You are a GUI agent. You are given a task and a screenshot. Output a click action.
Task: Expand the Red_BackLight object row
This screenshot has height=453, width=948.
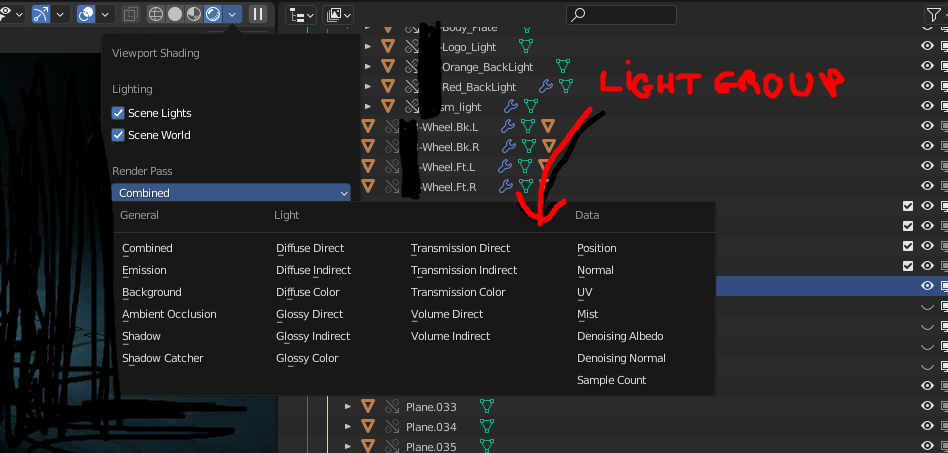tap(368, 86)
